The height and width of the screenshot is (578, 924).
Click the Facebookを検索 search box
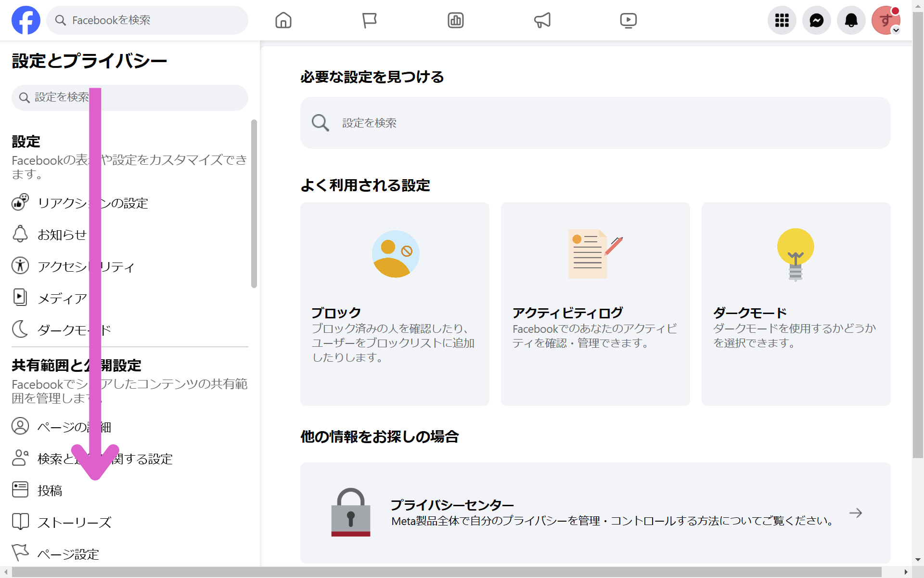(x=147, y=20)
